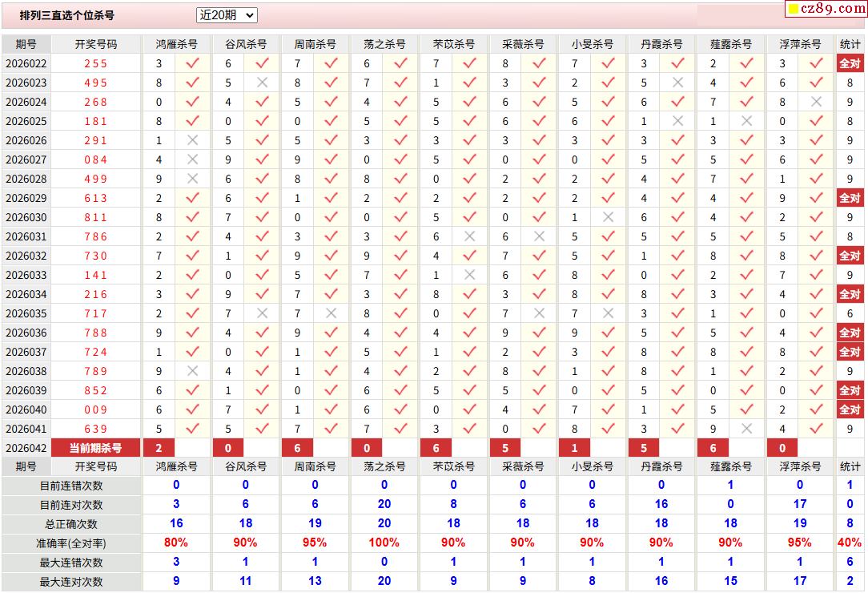Click the 排列三直选个位杀号 page title

(67, 15)
